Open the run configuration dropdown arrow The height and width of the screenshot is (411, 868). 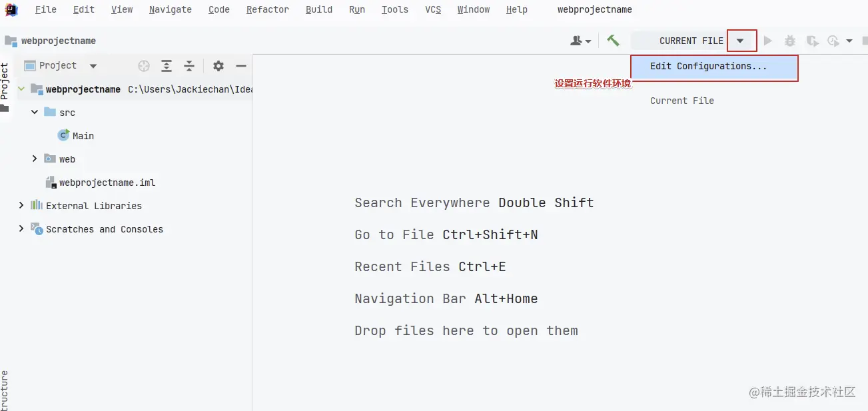coord(740,41)
